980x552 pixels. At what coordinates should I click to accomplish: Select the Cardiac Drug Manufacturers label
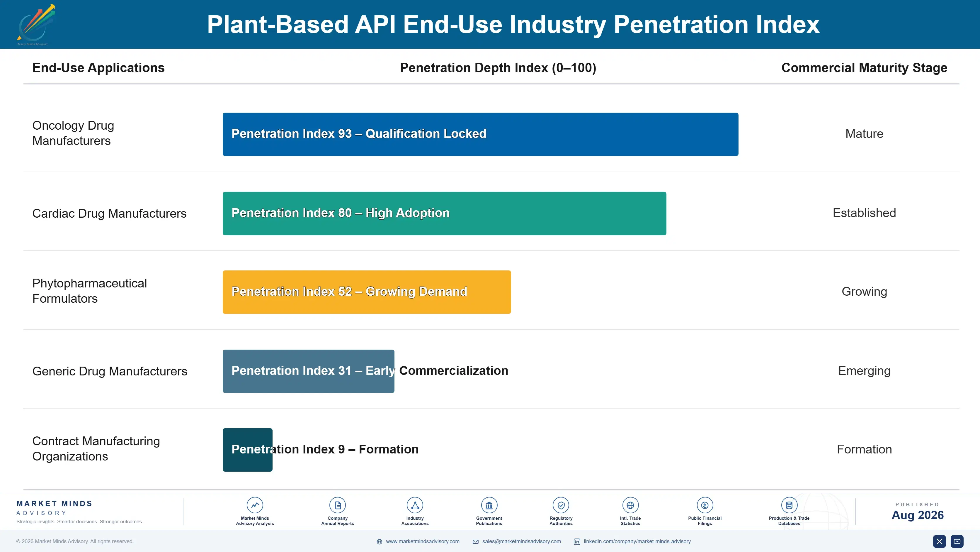coord(109,213)
